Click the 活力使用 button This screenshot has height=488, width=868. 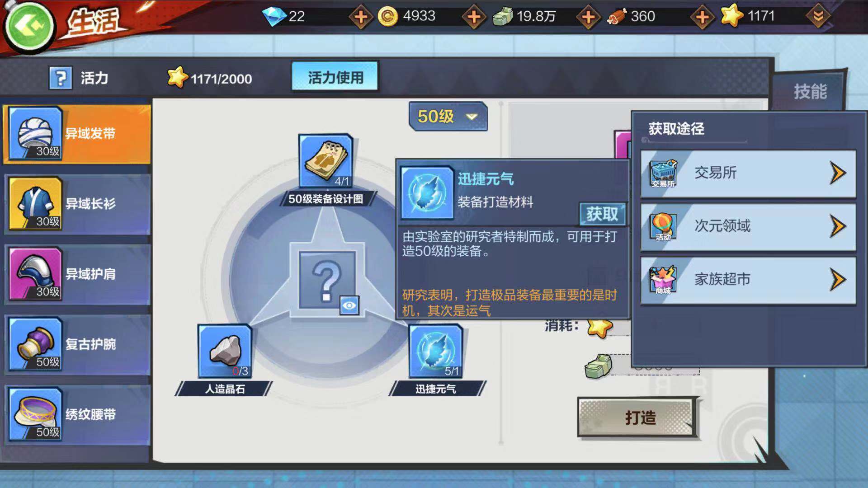[x=335, y=77]
